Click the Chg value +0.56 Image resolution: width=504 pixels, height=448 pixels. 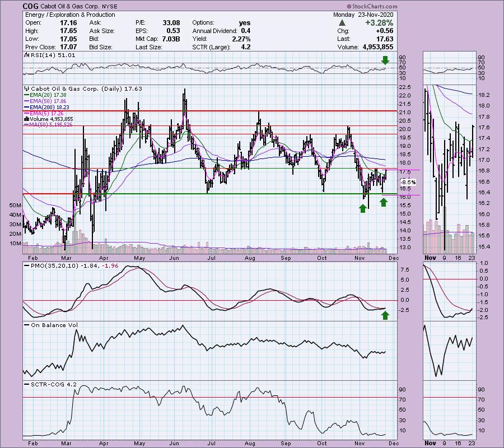point(384,31)
